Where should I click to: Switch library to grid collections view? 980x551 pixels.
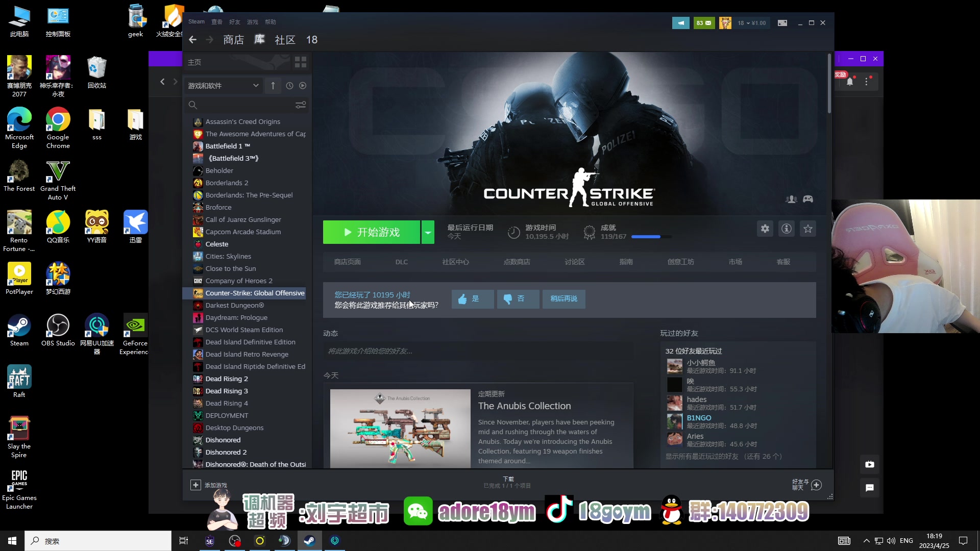pos(301,62)
